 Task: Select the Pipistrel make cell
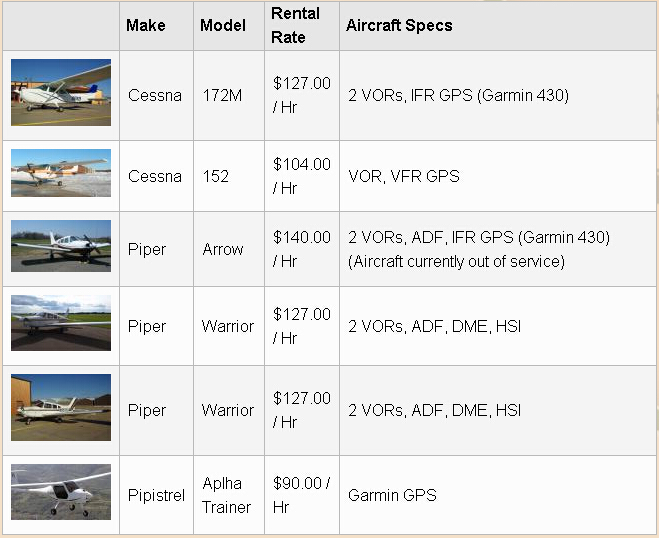(156, 495)
